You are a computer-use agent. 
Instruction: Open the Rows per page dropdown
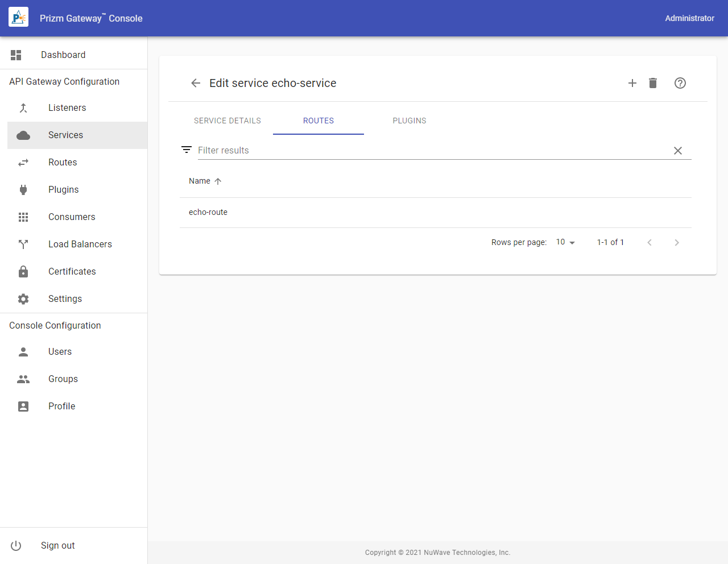565,242
